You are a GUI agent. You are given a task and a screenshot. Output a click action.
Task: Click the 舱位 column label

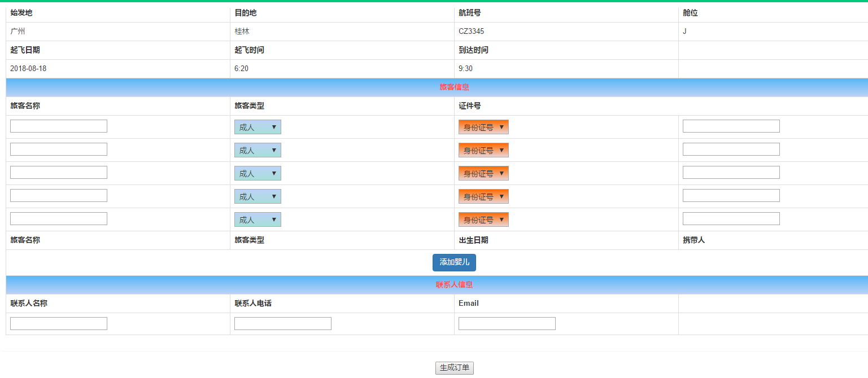[x=690, y=13]
